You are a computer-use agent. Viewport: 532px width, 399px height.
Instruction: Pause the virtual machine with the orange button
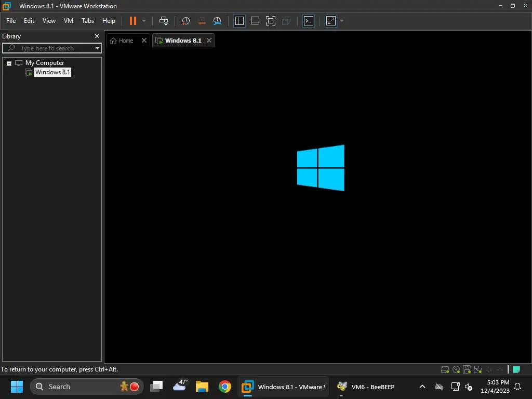(132, 21)
